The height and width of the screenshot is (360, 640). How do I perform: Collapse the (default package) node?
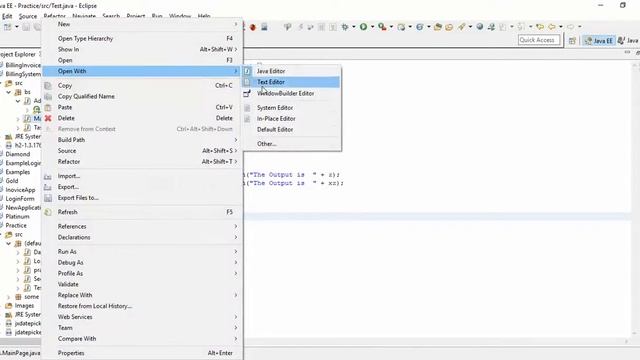9,244
